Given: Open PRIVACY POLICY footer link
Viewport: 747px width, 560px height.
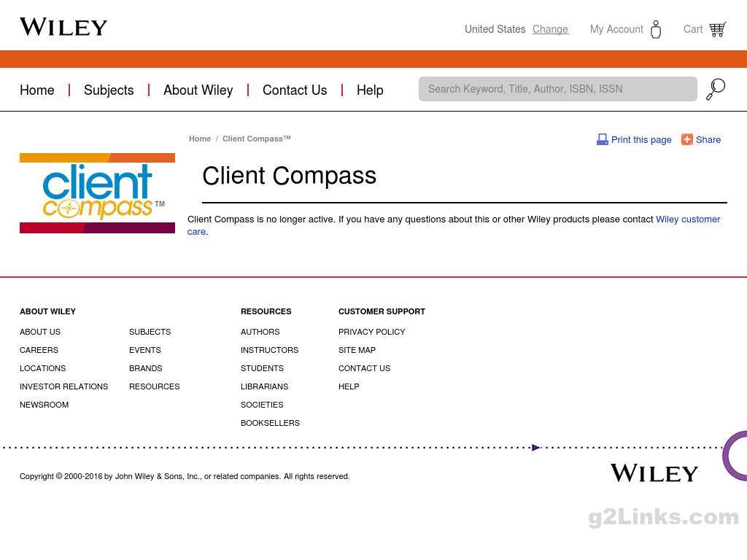Looking at the screenshot, I should coord(372,332).
